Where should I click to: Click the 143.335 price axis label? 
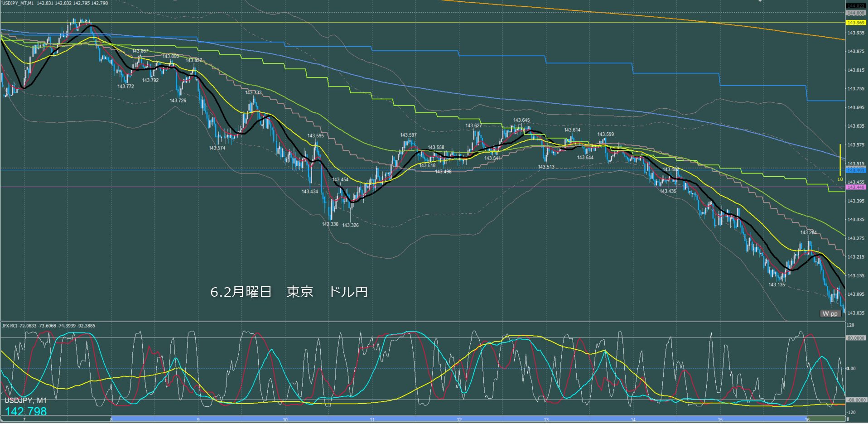(856, 220)
